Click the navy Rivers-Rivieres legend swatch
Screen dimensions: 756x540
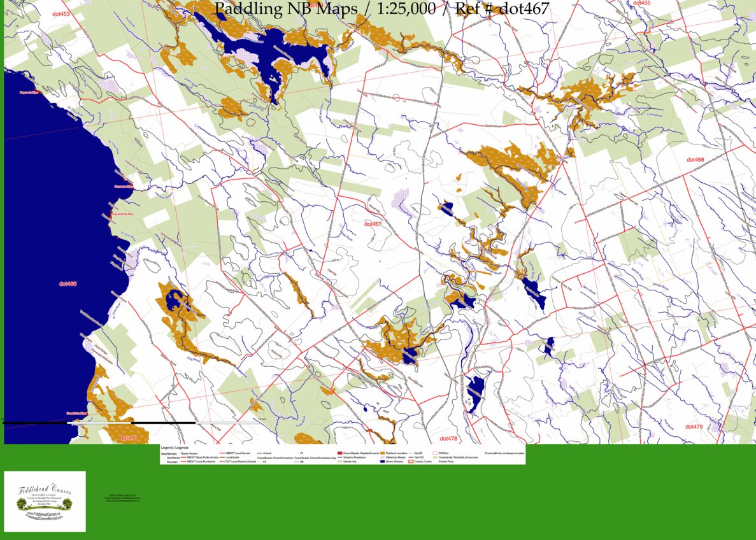pyautogui.click(x=382, y=462)
